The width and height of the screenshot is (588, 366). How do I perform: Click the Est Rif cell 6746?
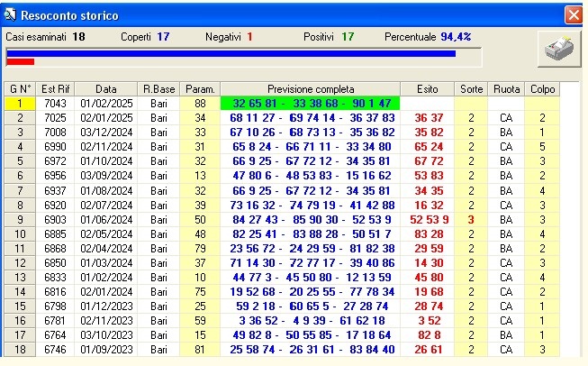(x=56, y=349)
